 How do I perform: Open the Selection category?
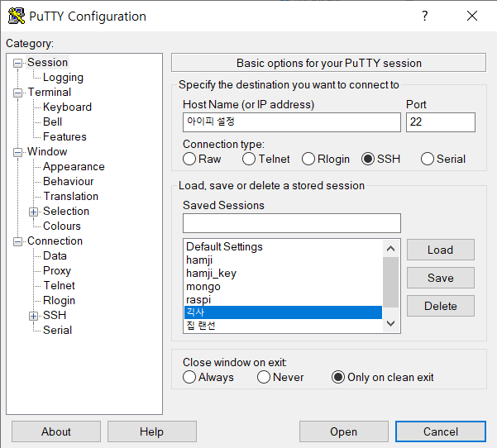point(66,212)
